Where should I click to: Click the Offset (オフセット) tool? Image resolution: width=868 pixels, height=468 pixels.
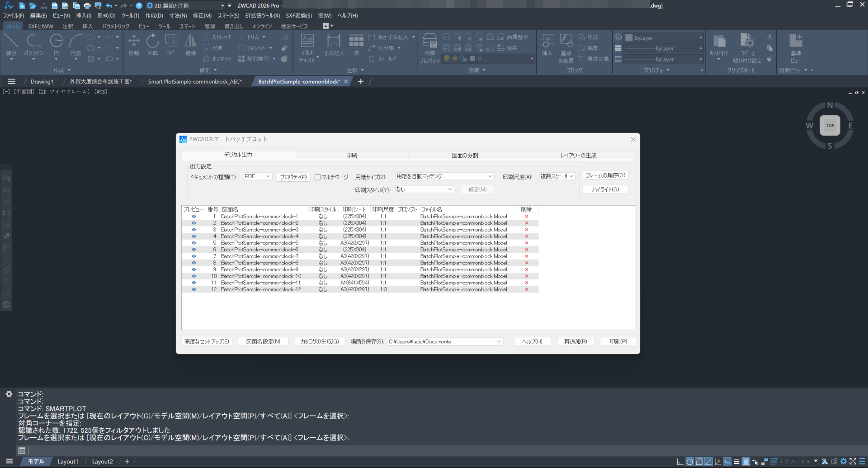217,59
